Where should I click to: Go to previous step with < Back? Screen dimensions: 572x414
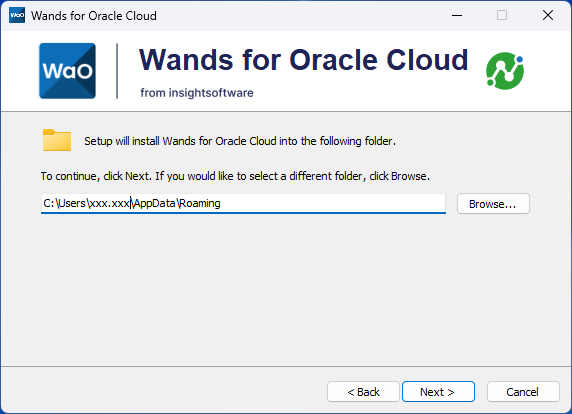click(x=363, y=392)
